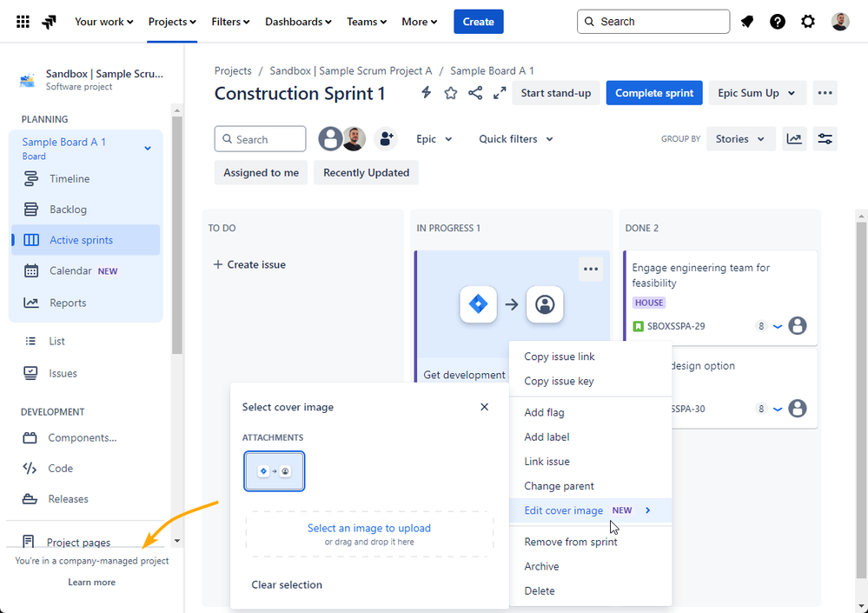Click the notifications bell icon
868x613 pixels.
coord(747,22)
